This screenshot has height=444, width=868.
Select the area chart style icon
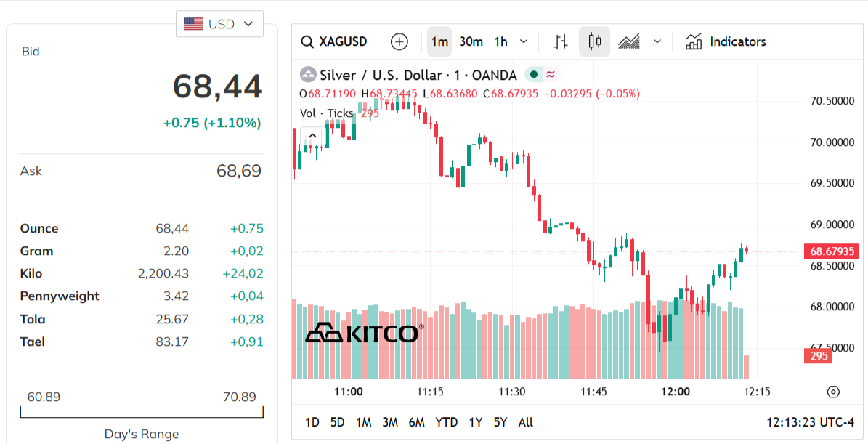click(629, 41)
